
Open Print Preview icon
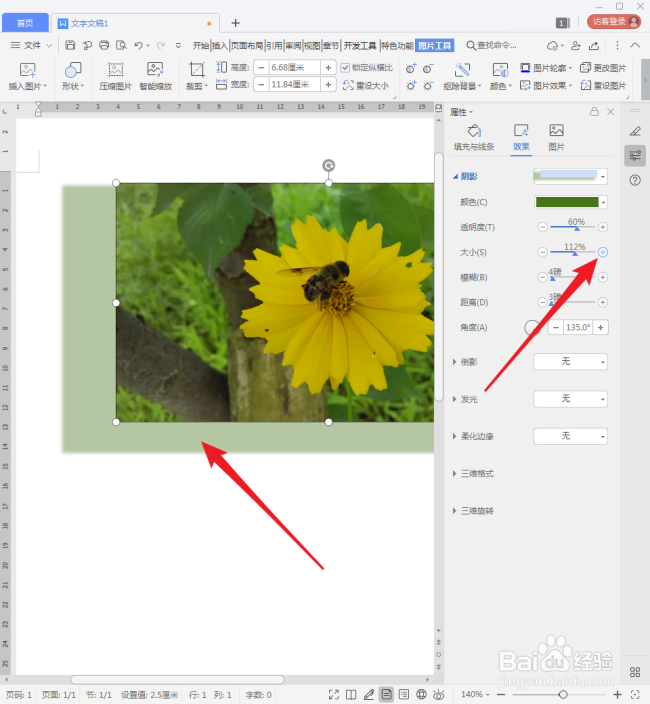(x=121, y=45)
